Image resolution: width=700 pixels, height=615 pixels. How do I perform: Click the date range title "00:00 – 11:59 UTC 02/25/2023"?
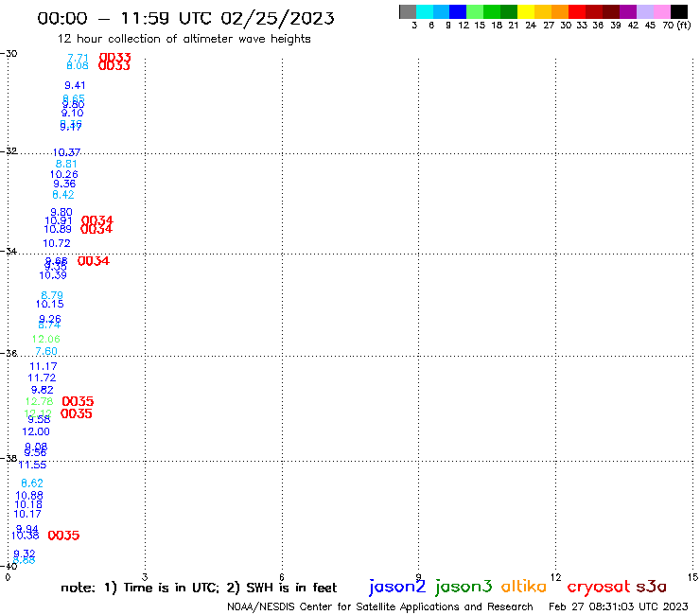[x=185, y=19]
